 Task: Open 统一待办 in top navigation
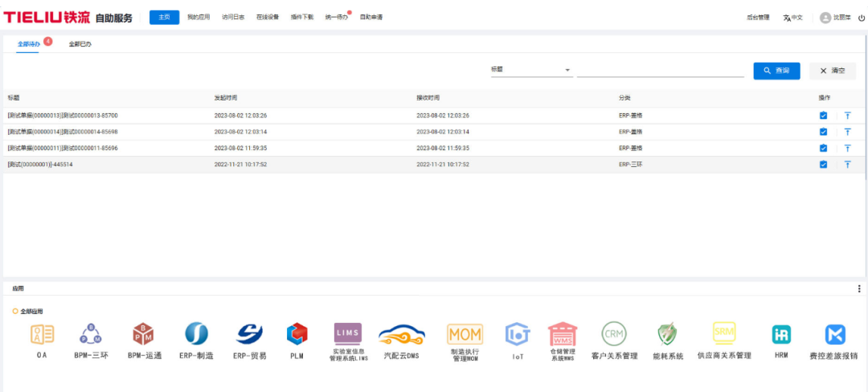(337, 17)
